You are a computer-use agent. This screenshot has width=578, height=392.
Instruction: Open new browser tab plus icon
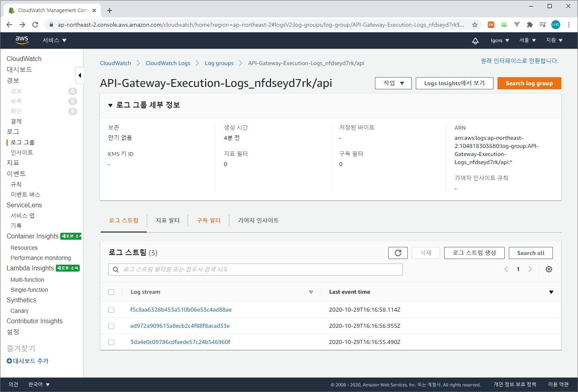click(110, 11)
